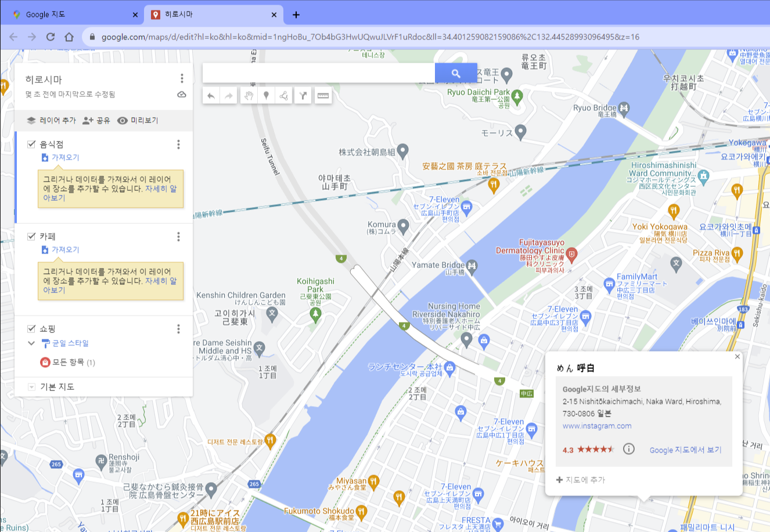Click the browser home button
This screenshot has height=532, width=770.
(x=69, y=37)
